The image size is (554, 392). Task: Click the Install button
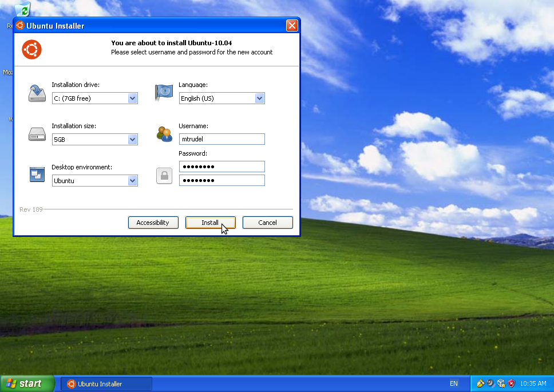click(210, 223)
